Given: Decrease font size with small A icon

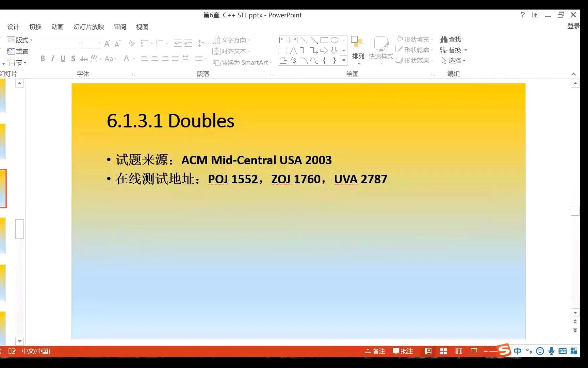Looking at the screenshot, I should [118, 44].
